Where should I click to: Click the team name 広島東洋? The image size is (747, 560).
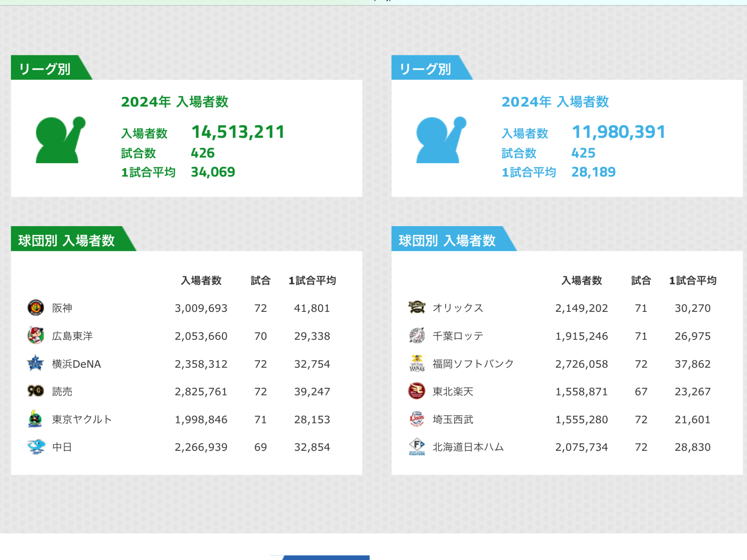pyautogui.click(x=72, y=336)
